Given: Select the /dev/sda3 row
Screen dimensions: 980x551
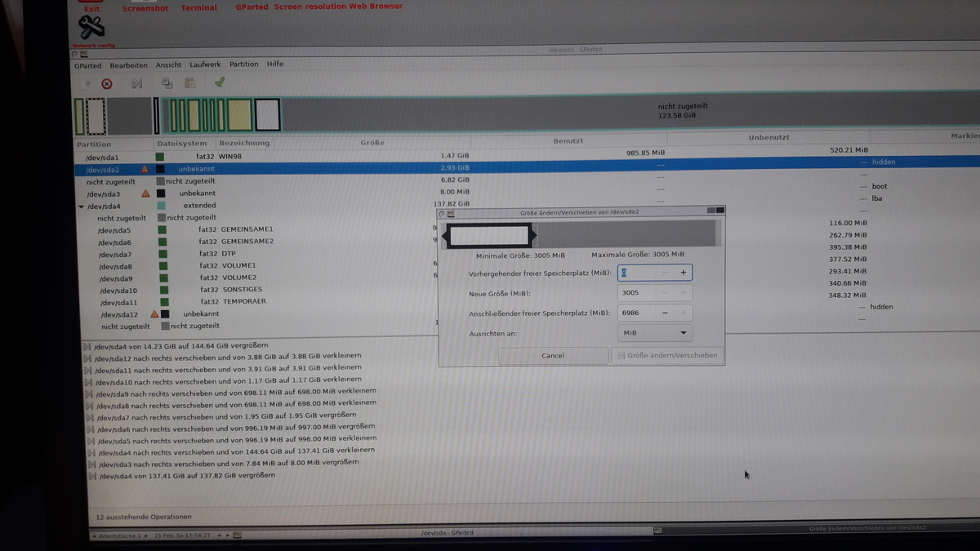Looking at the screenshot, I should coord(527,193).
